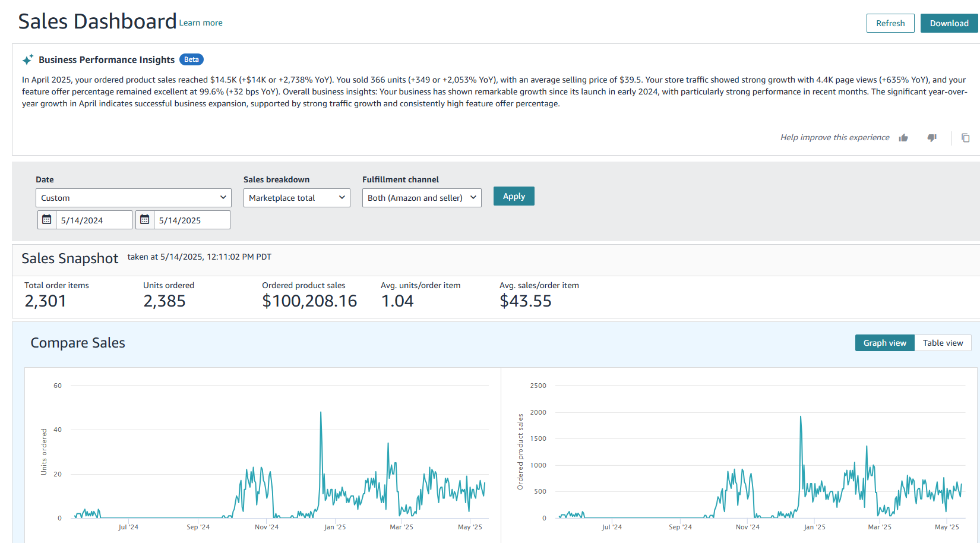Open the Sales breakdown dropdown
The width and height of the screenshot is (980, 543).
pyautogui.click(x=296, y=198)
